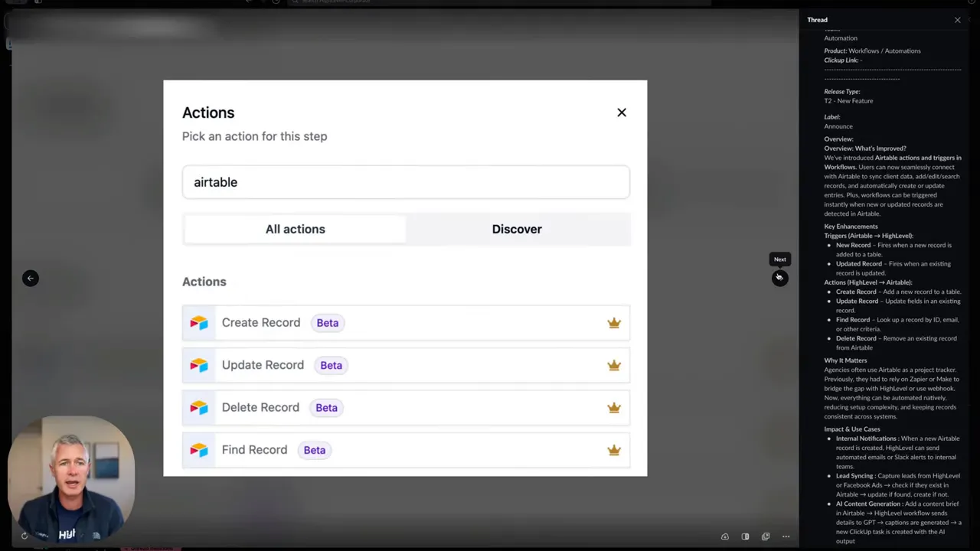The image size is (980, 551).
Task: Click the copy pages icon in bottom toolbar
Action: (765, 536)
